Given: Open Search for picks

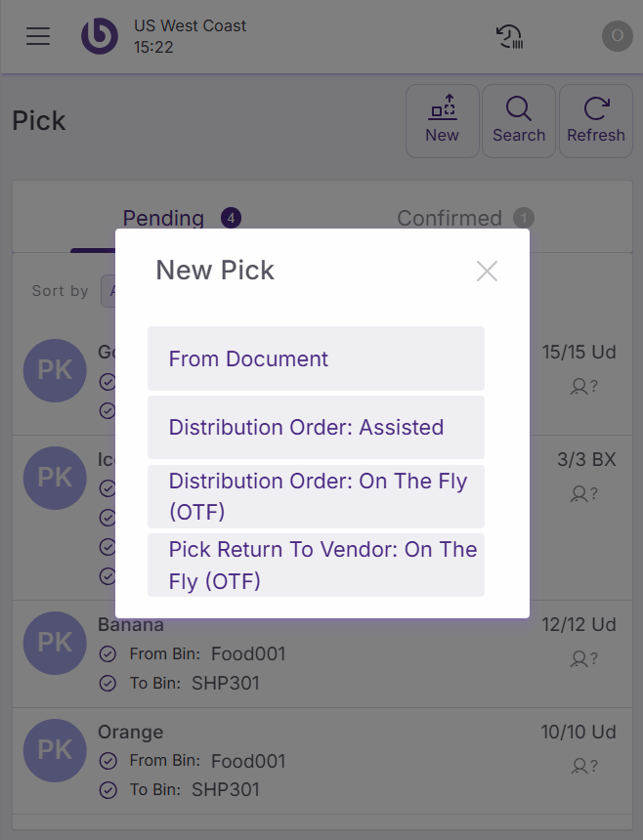Looking at the screenshot, I should (519, 121).
